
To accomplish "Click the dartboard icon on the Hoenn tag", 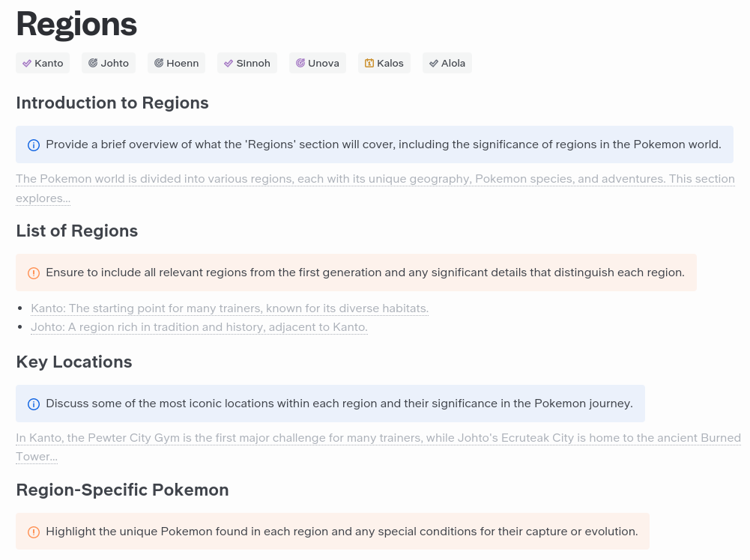I will coord(159,63).
